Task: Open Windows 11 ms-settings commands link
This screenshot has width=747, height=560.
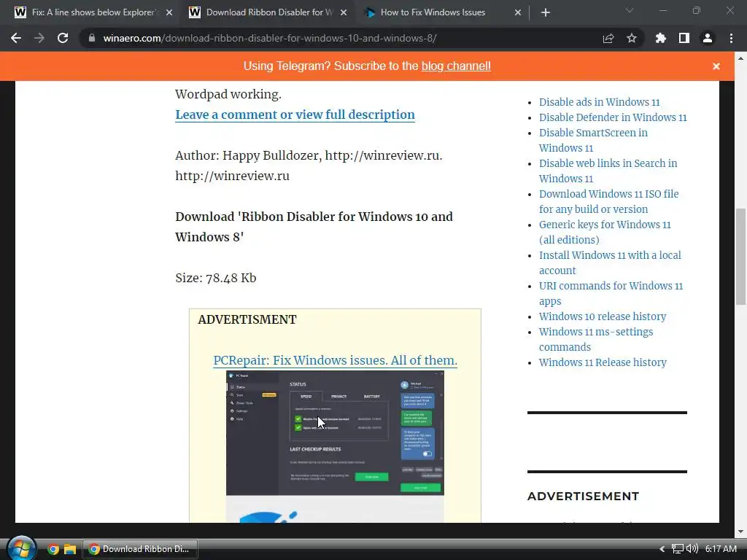Action: [x=596, y=339]
